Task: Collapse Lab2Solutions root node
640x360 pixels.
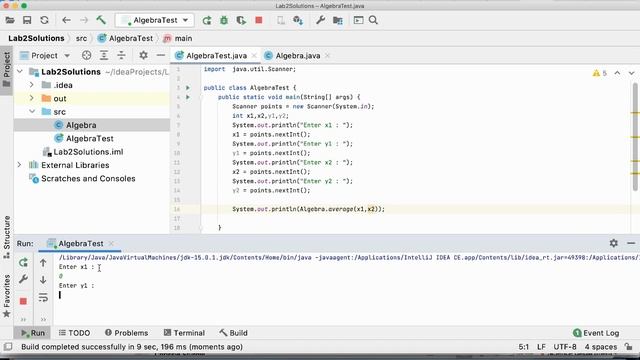Action: coord(20,71)
